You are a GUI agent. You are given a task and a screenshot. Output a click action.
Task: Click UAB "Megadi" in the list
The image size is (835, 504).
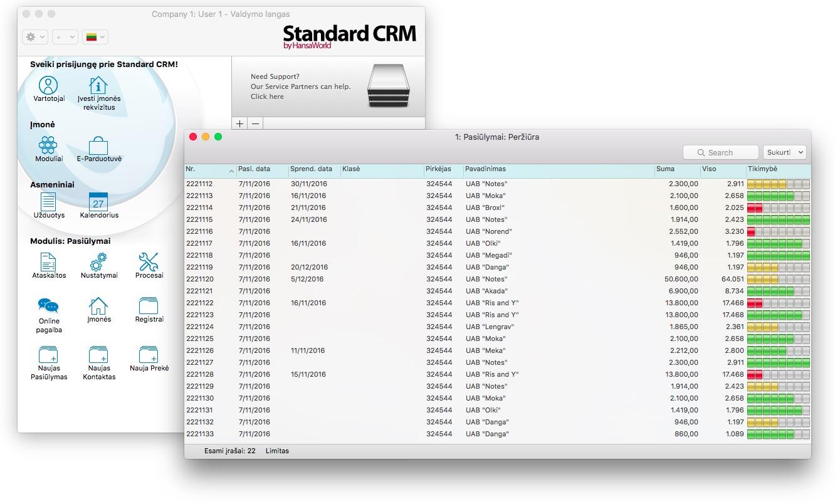(x=488, y=255)
